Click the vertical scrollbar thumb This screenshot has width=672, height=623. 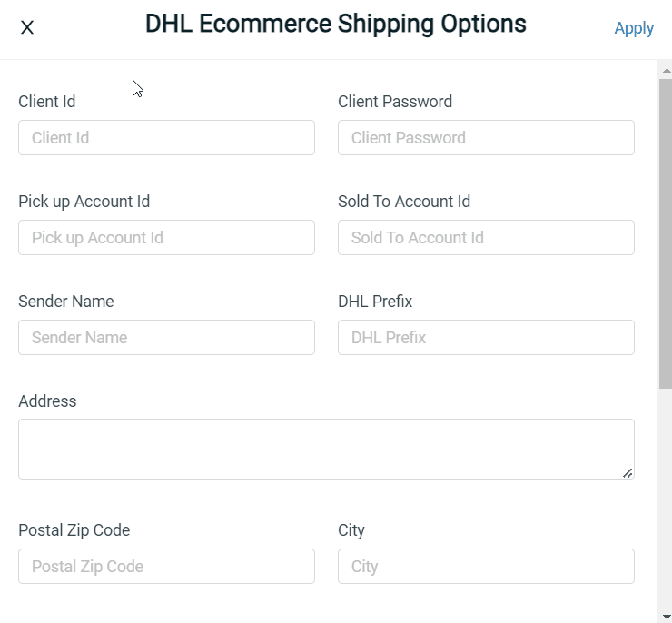[x=665, y=232]
